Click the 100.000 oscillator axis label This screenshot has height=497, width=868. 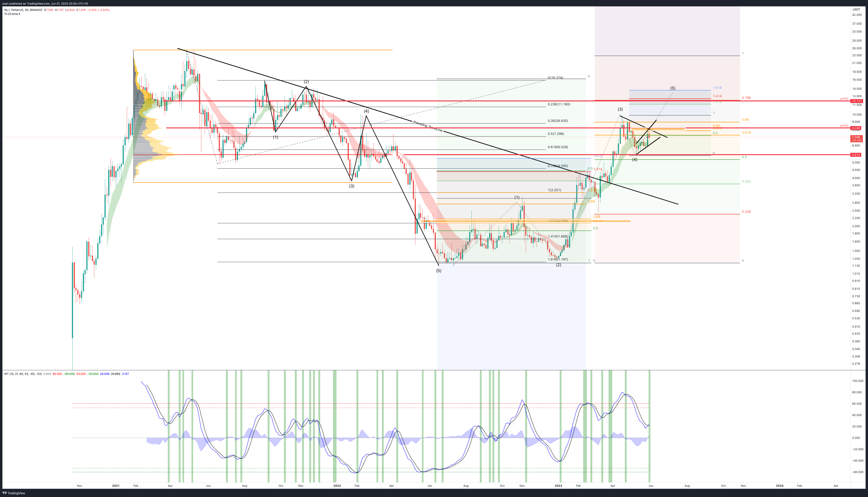pos(858,381)
